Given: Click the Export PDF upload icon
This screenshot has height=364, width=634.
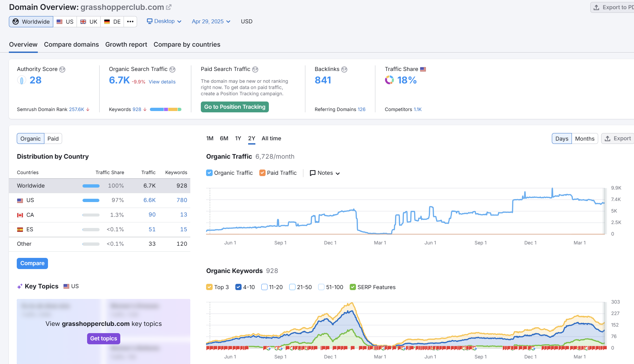Looking at the screenshot, I should click(596, 7).
